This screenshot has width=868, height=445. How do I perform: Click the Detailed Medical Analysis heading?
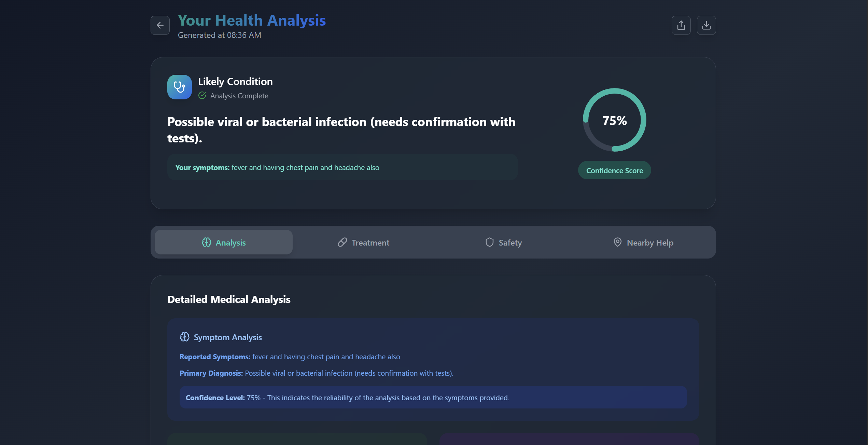pyautogui.click(x=229, y=300)
